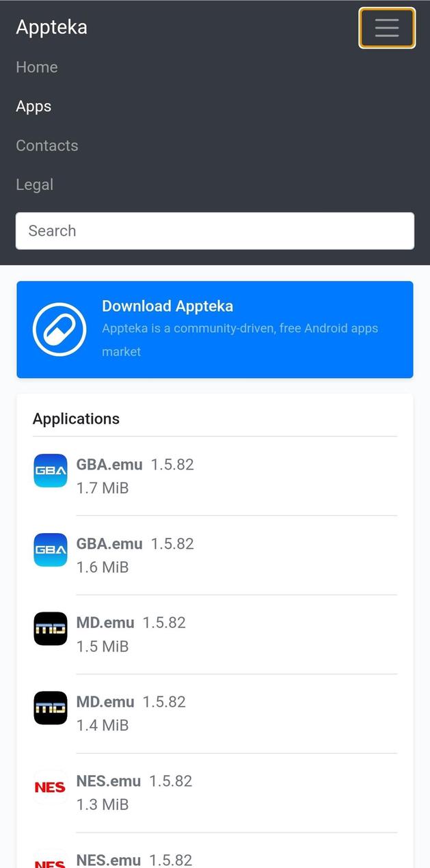Click the first GBA.emu app icon
Screen dimensions: 430x868
(x=49, y=470)
